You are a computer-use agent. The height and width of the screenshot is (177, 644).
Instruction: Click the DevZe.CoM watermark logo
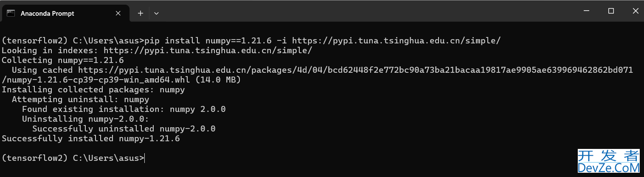pos(608,162)
